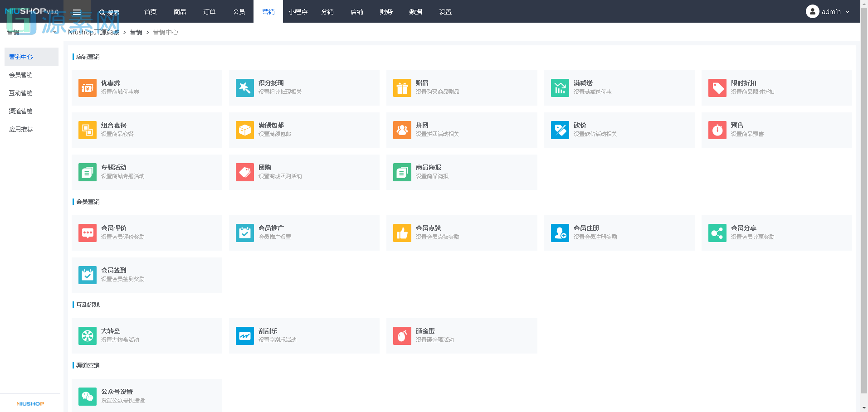The width and height of the screenshot is (868, 412).
Task: Open the 优惠券 coupon icon
Action: (x=87, y=88)
